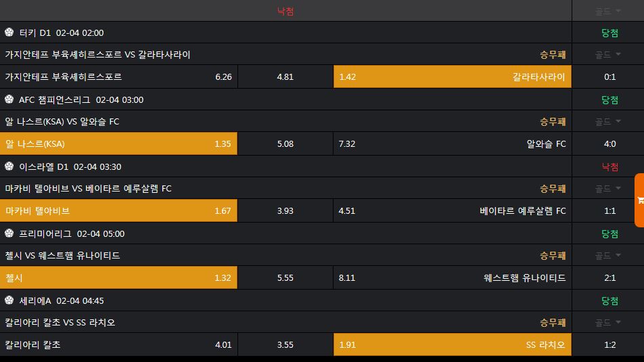Click the 4:0 score for 알 나스르 match
Image resolution: width=644 pixels, height=362 pixels.
click(609, 144)
